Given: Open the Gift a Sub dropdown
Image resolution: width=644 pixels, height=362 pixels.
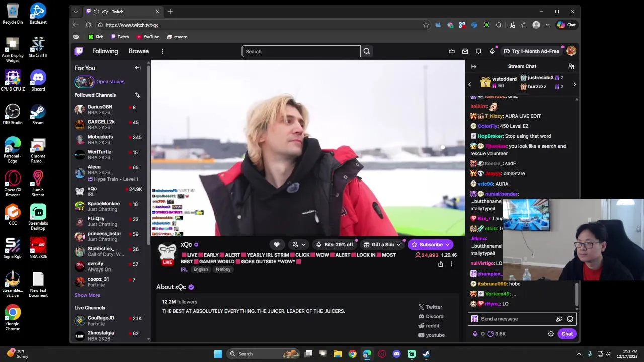Looking at the screenshot, I should pos(382,245).
